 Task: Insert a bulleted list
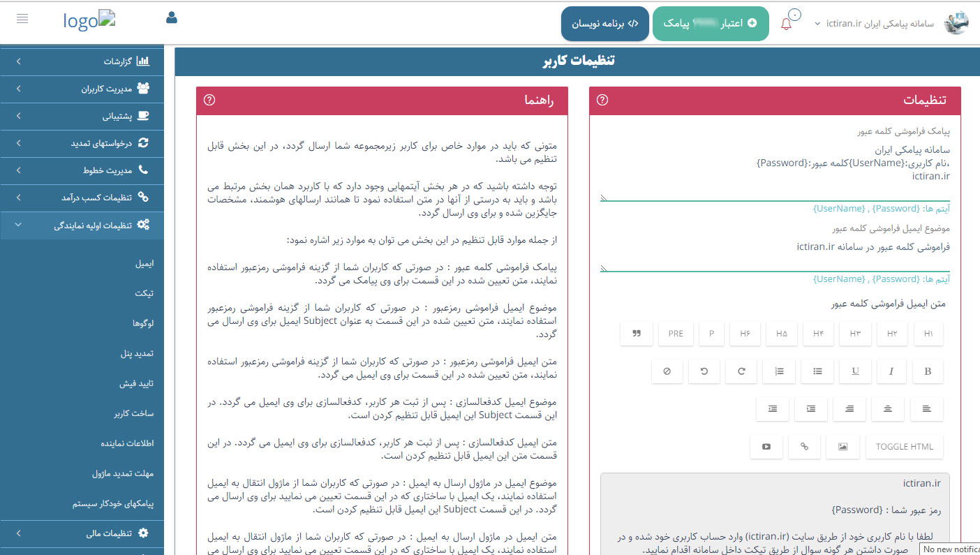[x=817, y=371]
